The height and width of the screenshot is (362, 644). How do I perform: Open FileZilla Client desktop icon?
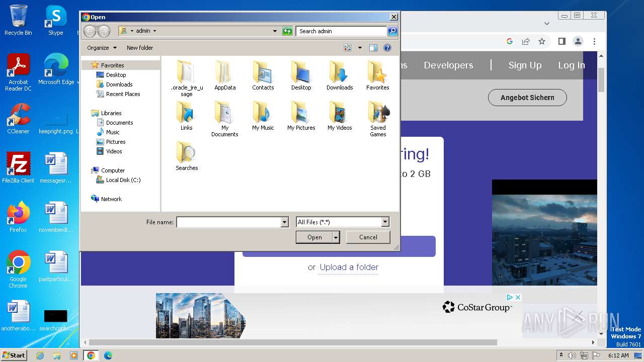coord(18,168)
